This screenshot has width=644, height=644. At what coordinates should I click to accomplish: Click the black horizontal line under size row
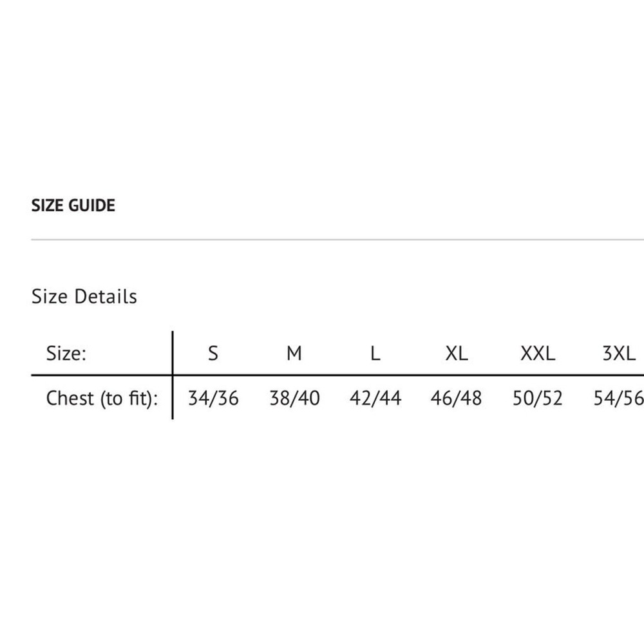386,375
